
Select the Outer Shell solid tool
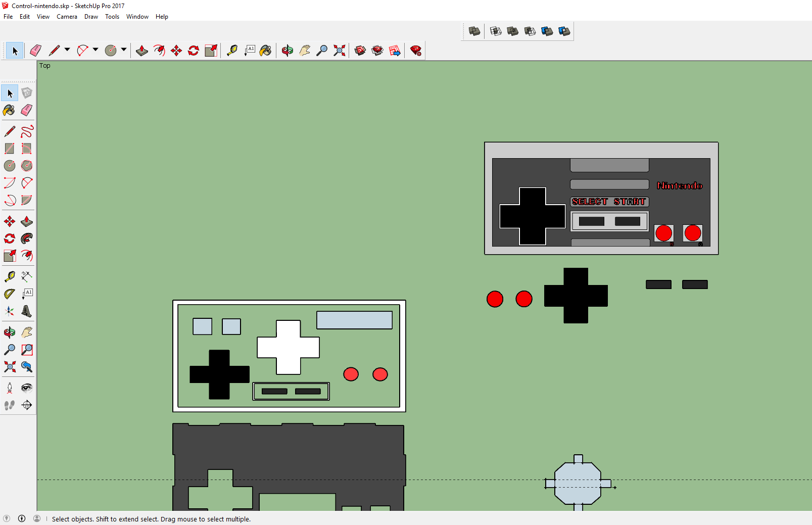474,31
